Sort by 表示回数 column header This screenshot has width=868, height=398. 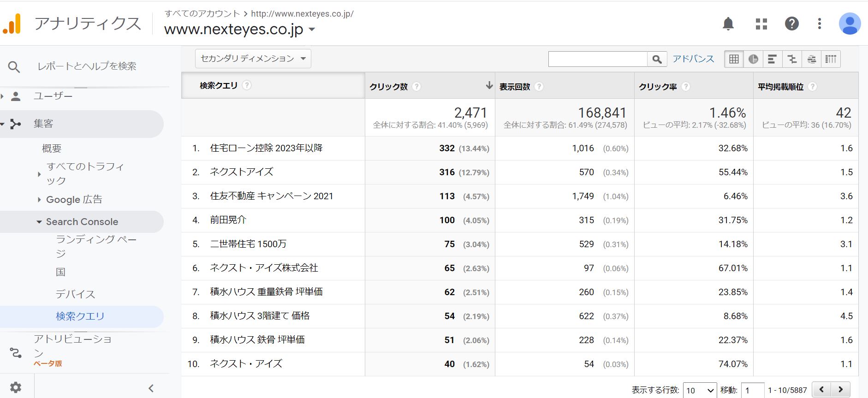point(515,87)
